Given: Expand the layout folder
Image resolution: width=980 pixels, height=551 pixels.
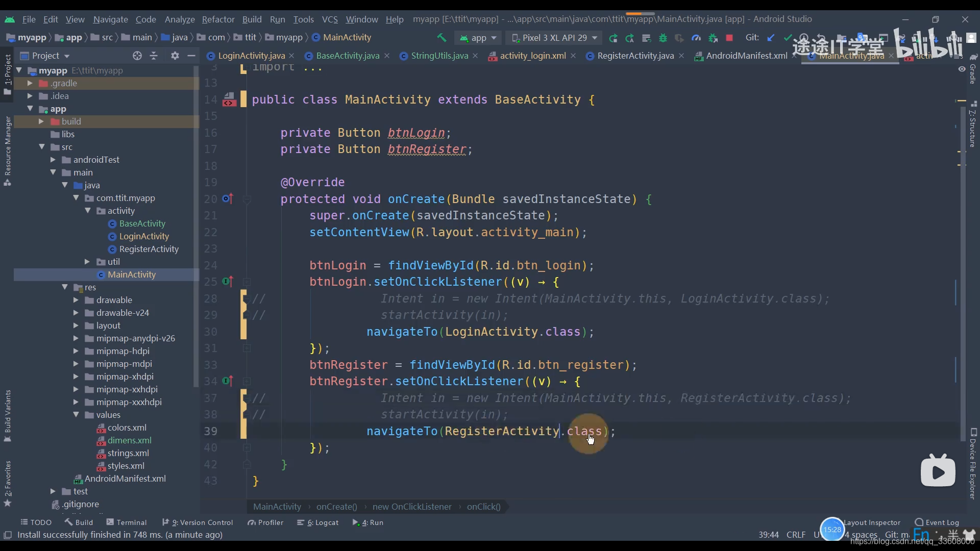Looking at the screenshot, I should 76,325.
